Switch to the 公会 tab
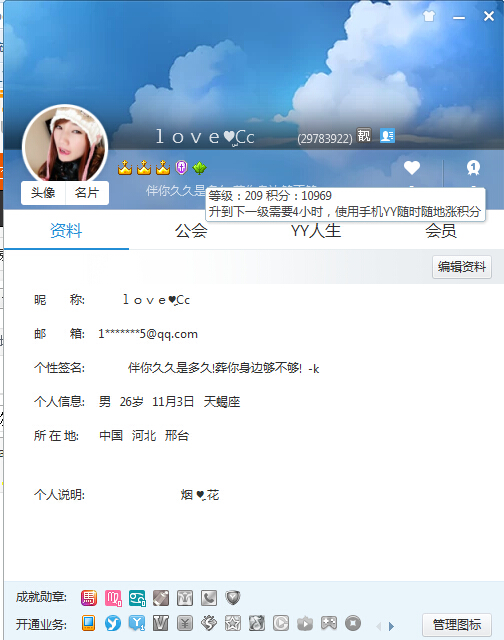The image size is (504, 640). [191, 231]
